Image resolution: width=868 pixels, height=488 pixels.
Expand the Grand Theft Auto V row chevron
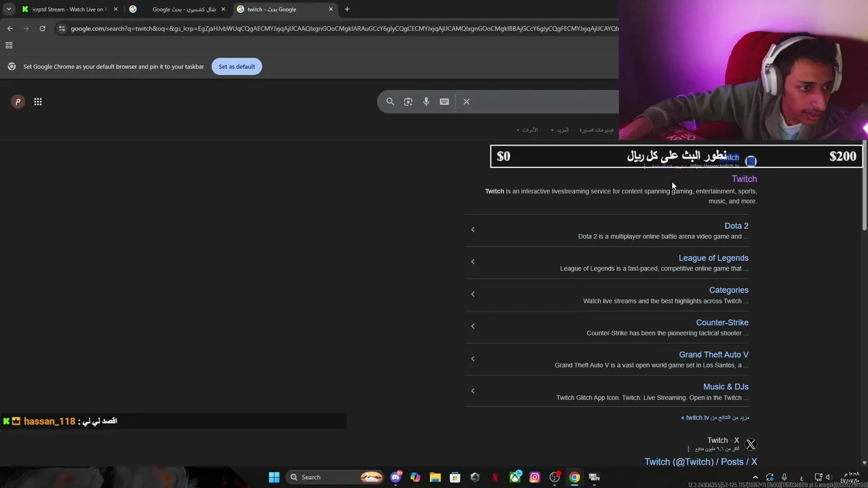click(473, 359)
